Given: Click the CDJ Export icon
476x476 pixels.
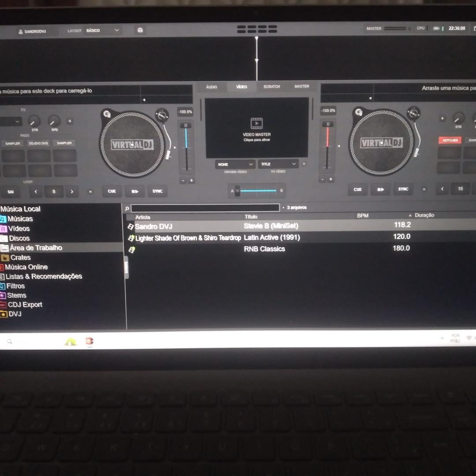Looking at the screenshot, I should tap(3, 305).
